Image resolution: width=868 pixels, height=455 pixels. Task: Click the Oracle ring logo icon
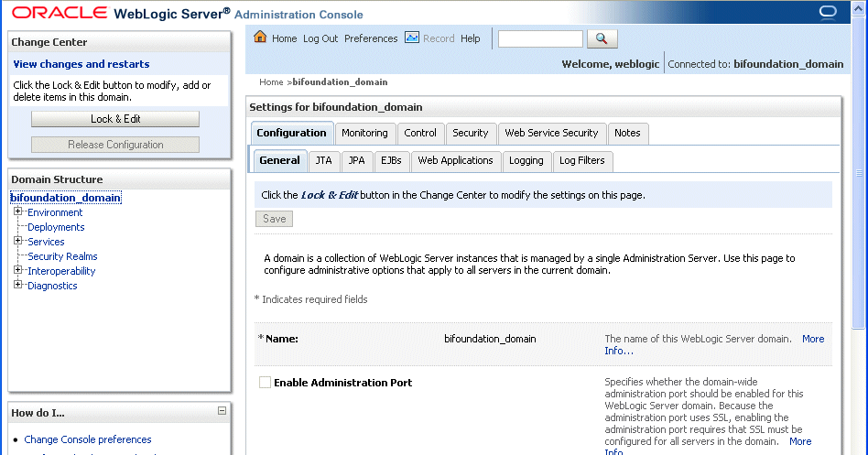[x=828, y=12]
